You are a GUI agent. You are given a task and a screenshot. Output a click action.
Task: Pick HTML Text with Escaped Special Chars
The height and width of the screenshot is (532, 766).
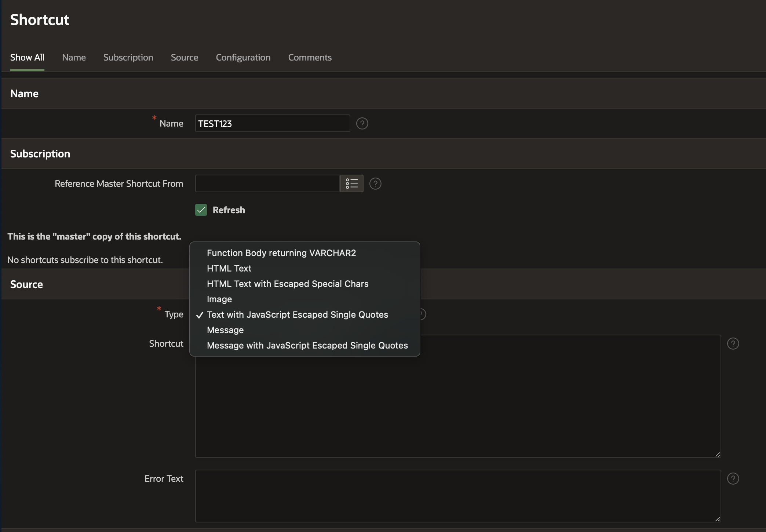[x=287, y=284]
